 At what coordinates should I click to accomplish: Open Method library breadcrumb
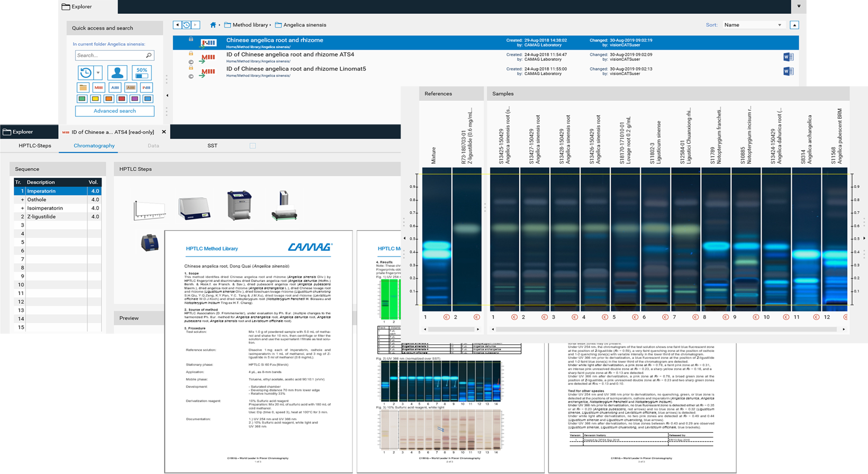coord(247,25)
